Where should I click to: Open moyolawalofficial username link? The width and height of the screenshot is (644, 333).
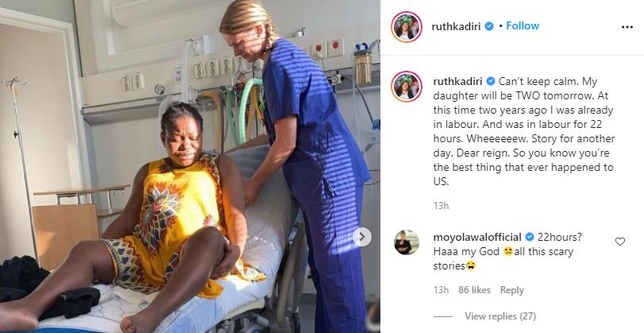click(477, 237)
